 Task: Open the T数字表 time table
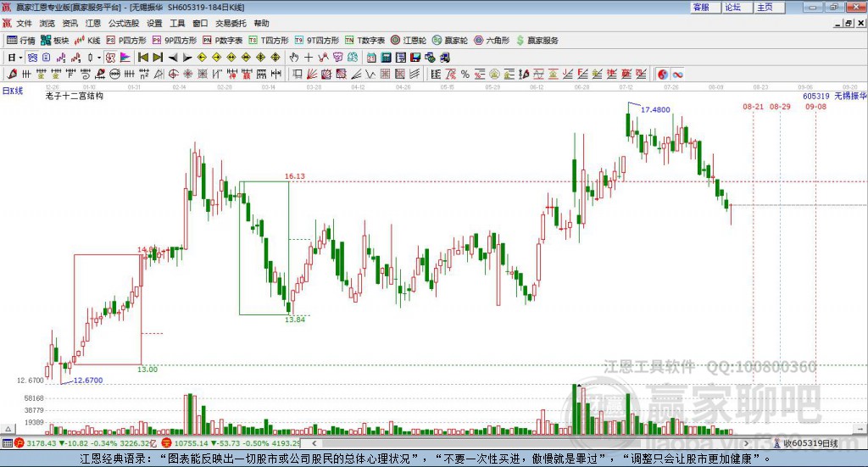coord(364,41)
